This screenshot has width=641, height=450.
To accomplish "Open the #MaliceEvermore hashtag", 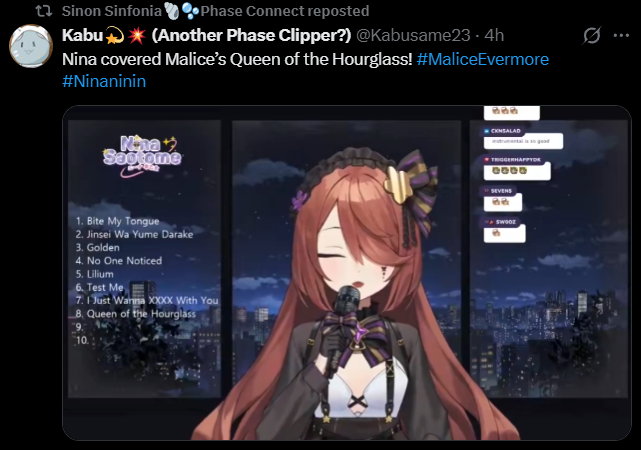I will point(482,59).
